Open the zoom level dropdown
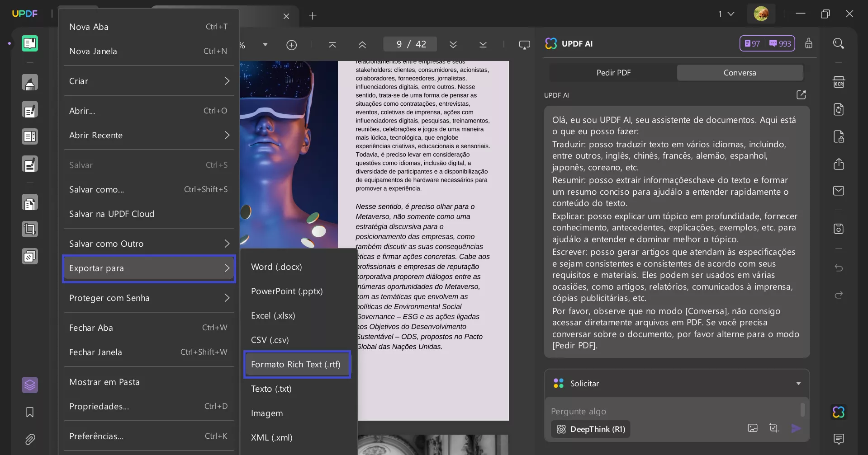868x455 pixels. (265, 45)
